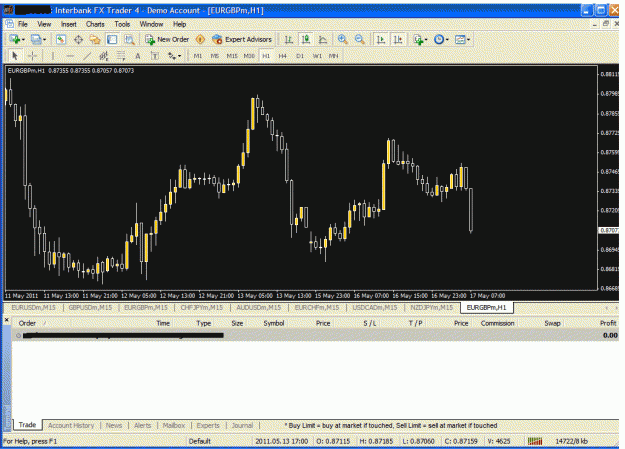The height and width of the screenshot is (449, 625).
Task: Select the trendline drawing tool
Action: point(87,56)
